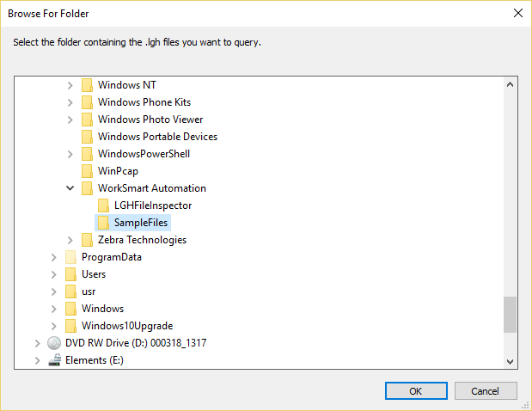
Task: Click the Elements (E:) drive icon
Action: click(53, 360)
